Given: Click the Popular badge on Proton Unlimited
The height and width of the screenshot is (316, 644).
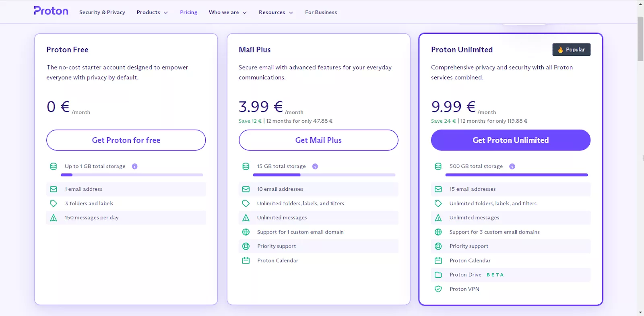Looking at the screenshot, I should point(572,50).
